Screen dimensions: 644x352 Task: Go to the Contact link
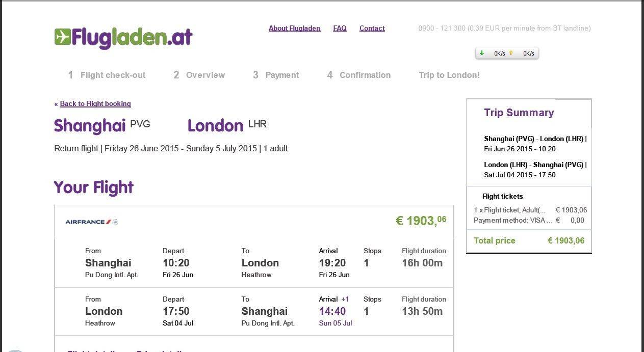372,28
